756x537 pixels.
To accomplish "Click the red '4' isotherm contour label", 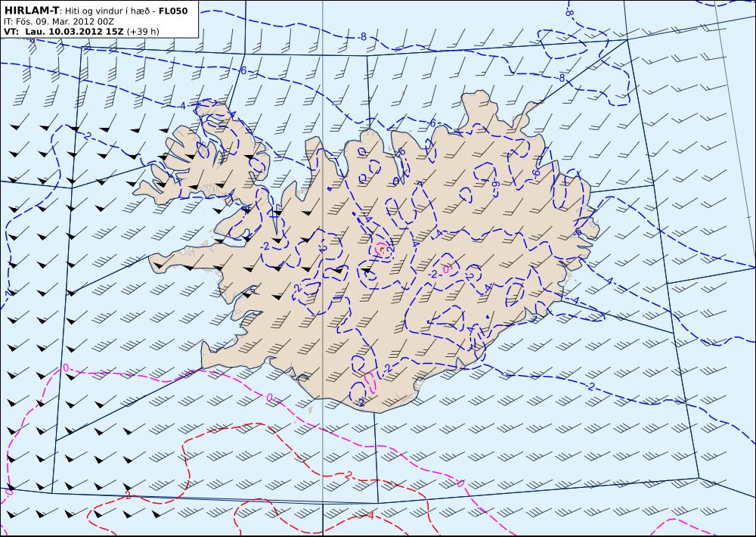I will (x=370, y=516).
